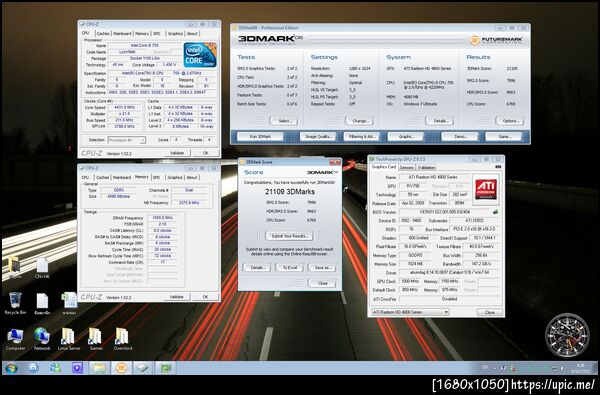Click GPU-Z screenshot camera icon
Screen dimensions: 600x395
tap(498, 167)
